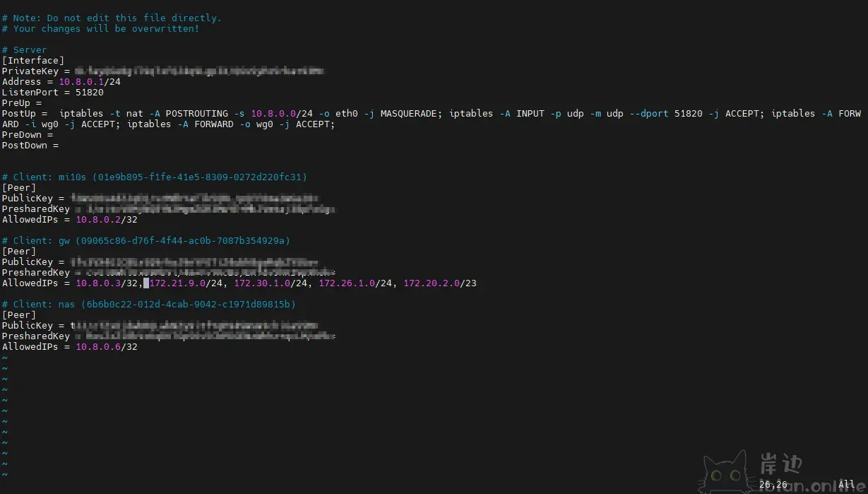The width and height of the screenshot is (868, 494).
Task: Click the PublicKey line of client gw
Action: [x=160, y=261]
